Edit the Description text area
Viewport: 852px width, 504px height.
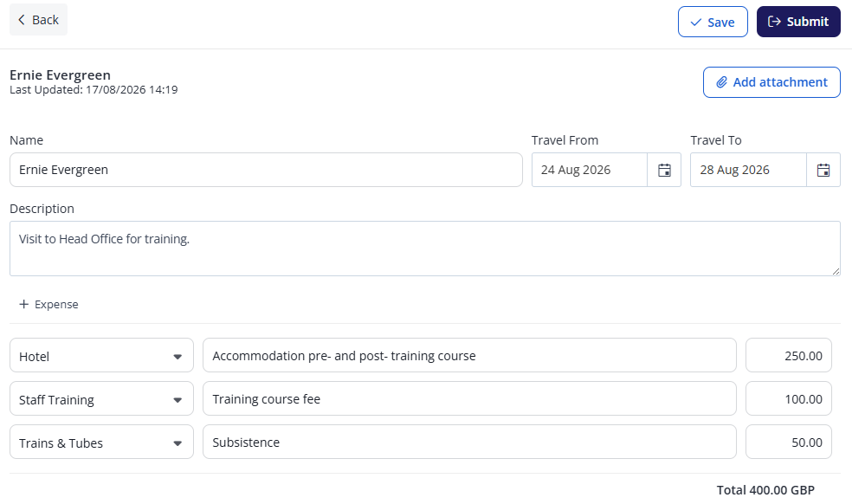tap(425, 249)
